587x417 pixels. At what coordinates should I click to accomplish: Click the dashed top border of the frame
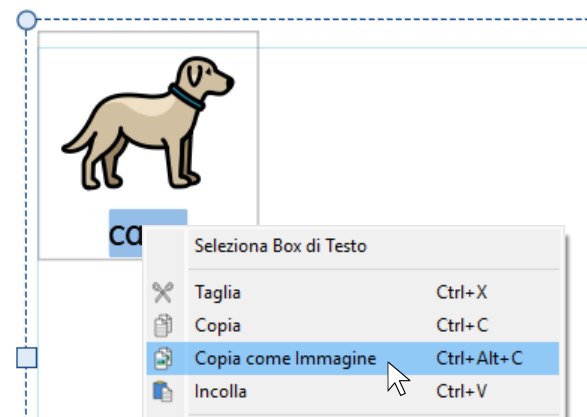point(311,19)
